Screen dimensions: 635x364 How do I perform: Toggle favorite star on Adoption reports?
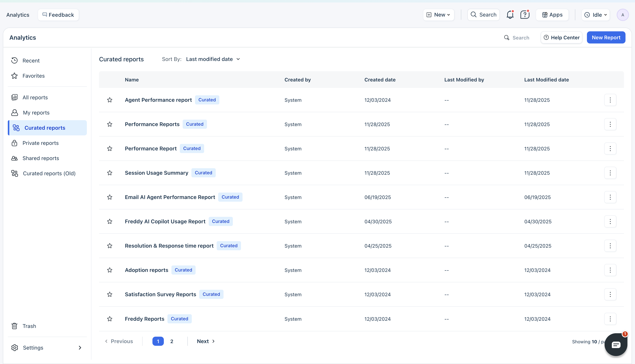(110, 270)
